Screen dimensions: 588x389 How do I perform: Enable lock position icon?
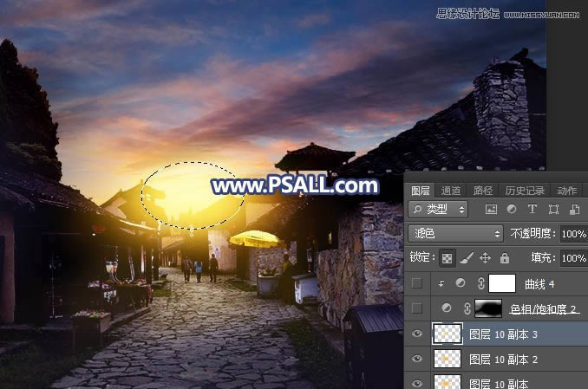pyautogui.click(x=485, y=258)
